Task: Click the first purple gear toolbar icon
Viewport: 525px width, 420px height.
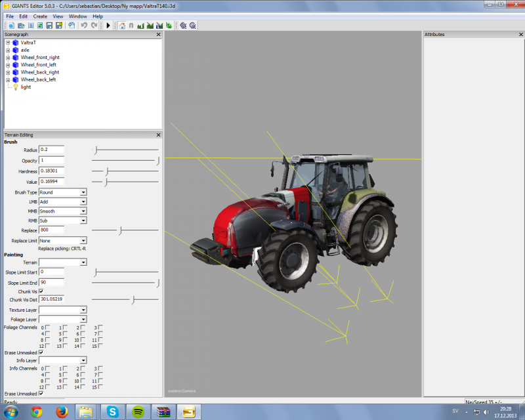Action: point(183,26)
